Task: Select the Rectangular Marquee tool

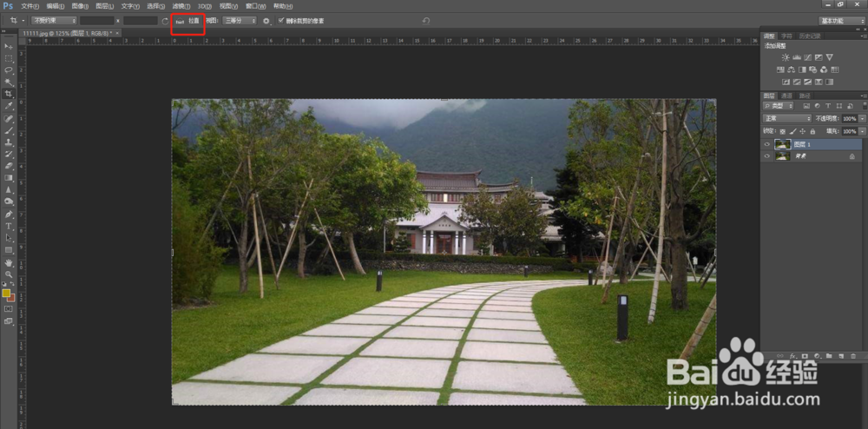Action: pos(9,59)
